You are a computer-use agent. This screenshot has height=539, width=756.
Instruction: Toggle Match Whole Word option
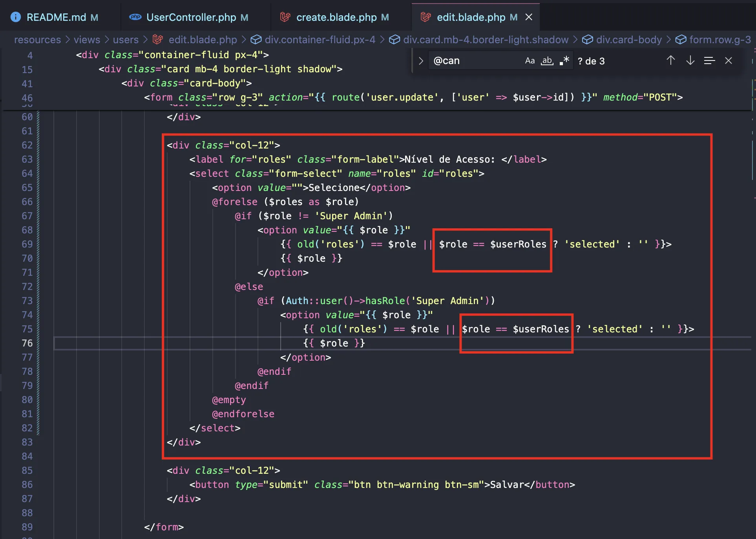[547, 61]
